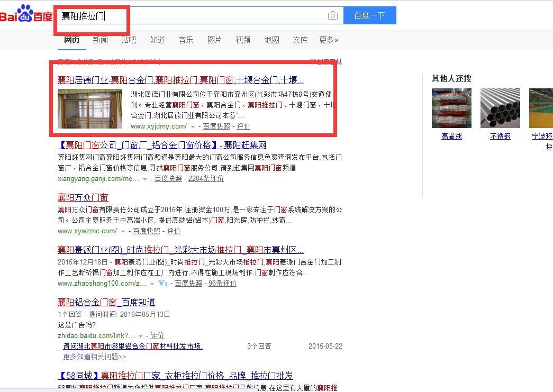Screen dimensions: 553x392
Task: Click 评价 for zhidao.baidu.com result
Action: click(x=157, y=336)
